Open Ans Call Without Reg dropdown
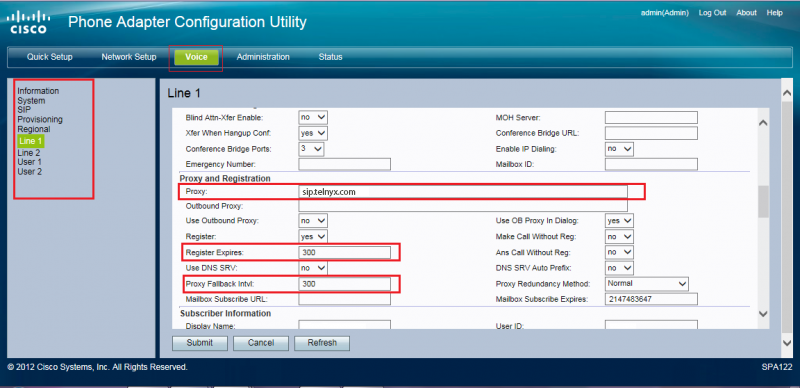The width and height of the screenshot is (800, 388). click(x=619, y=252)
